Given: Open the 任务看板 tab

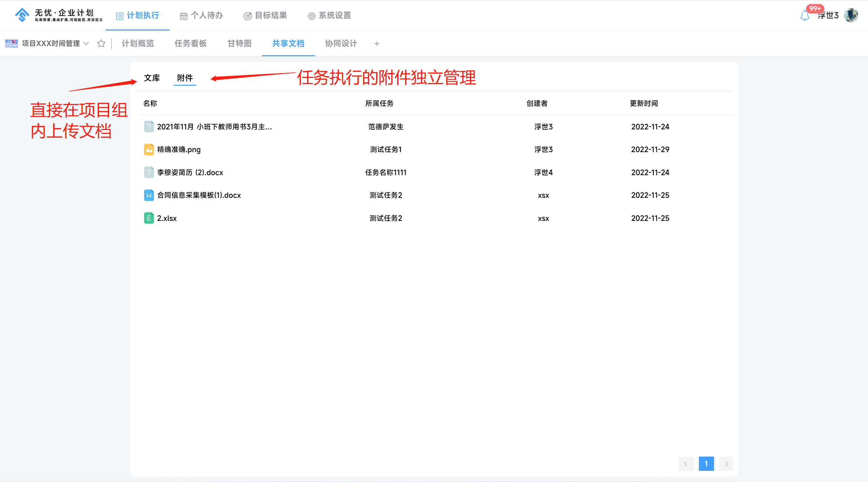Looking at the screenshot, I should [x=191, y=43].
